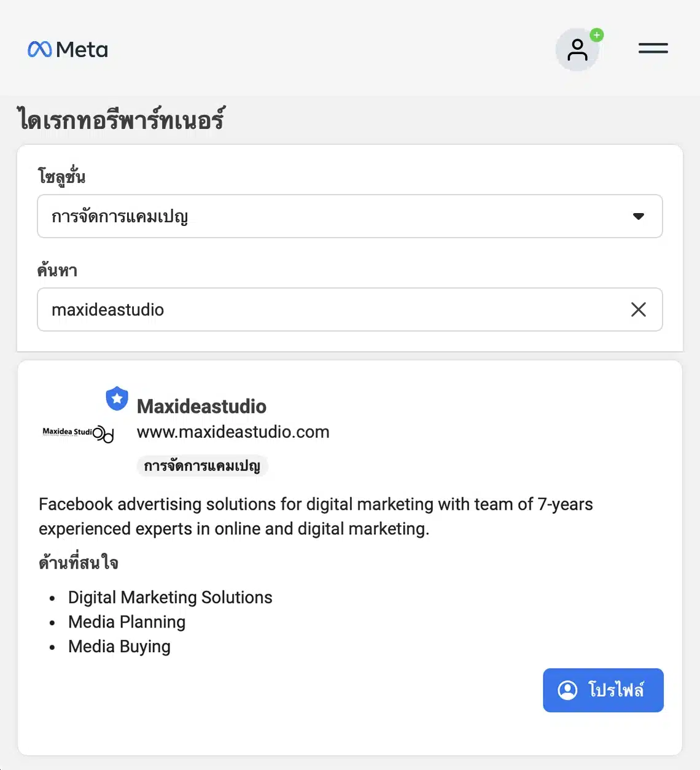Click the blue verified shield badge
The height and width of the screenshot is (770, 700).
pos(117,399)
